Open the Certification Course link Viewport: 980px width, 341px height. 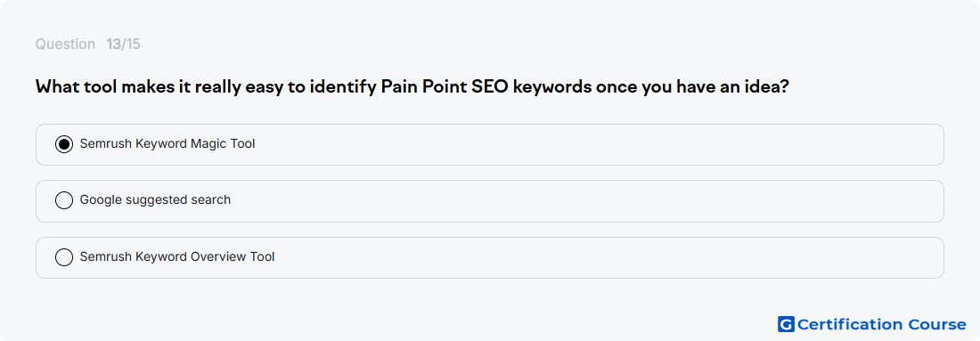pos(872,324)
